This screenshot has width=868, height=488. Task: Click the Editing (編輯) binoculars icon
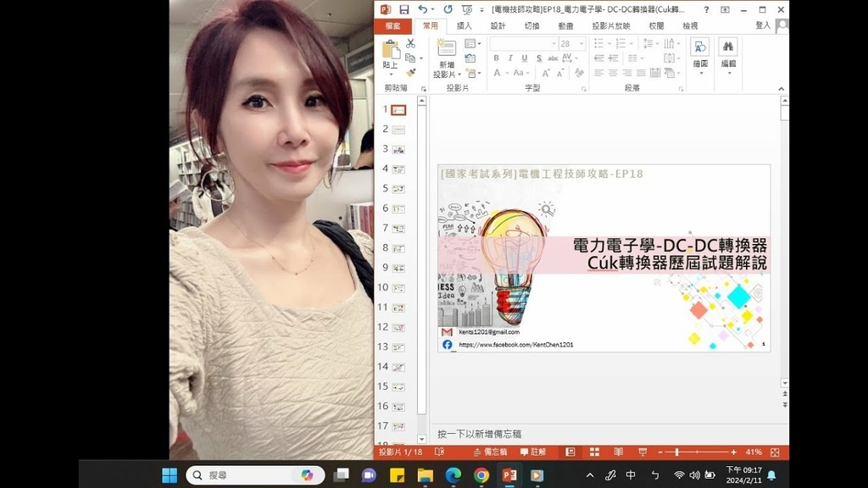coord(728,47)
